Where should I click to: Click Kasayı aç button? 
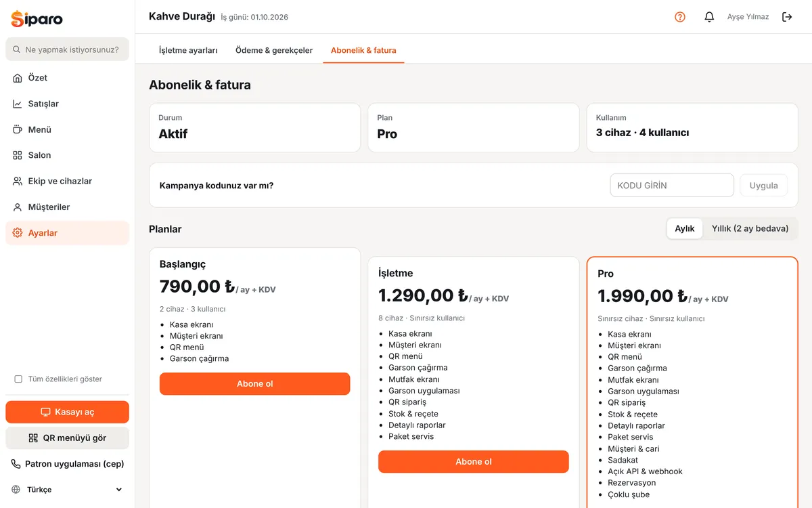point(67,412)
